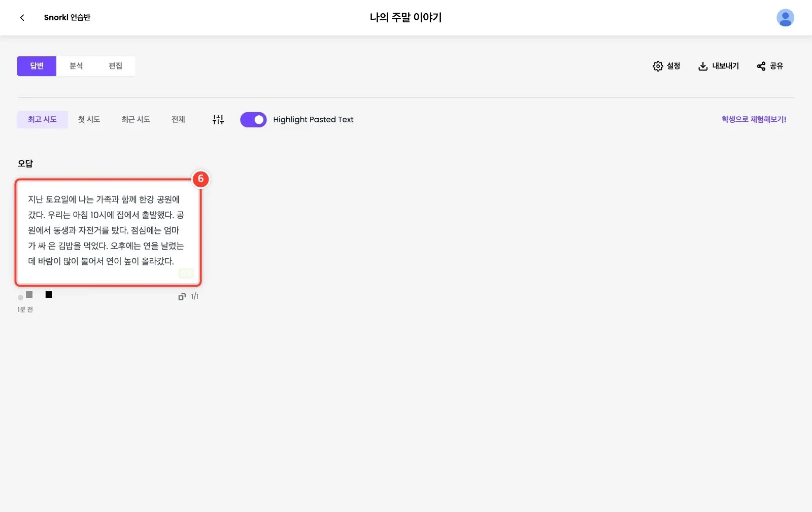Viewport: 812px width, 512px height.
Task: Select the 전체 filter
Action: coord(178,120)
